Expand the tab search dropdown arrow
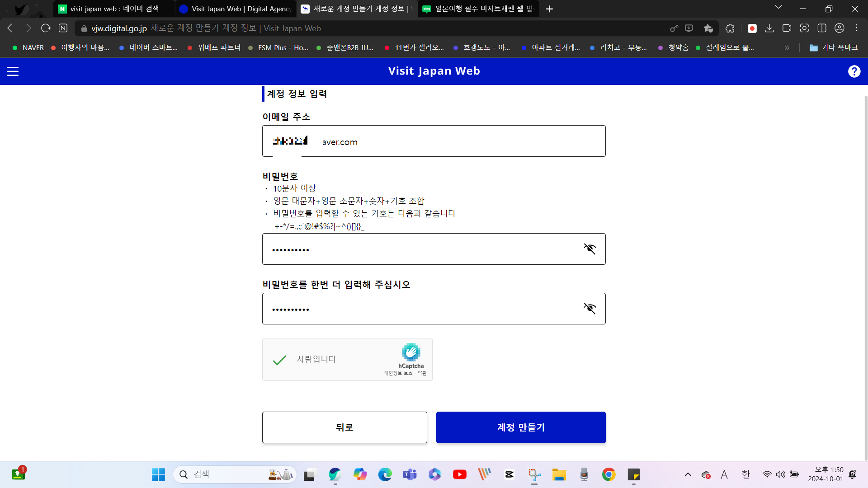Screen dimensions: 868x488 click(778, 7)
